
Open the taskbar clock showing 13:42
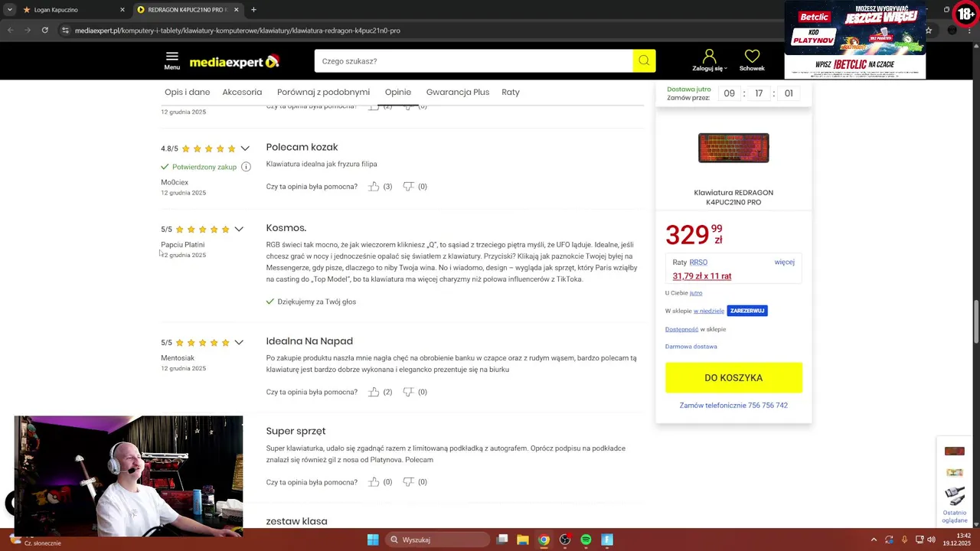tap(959, 540)
